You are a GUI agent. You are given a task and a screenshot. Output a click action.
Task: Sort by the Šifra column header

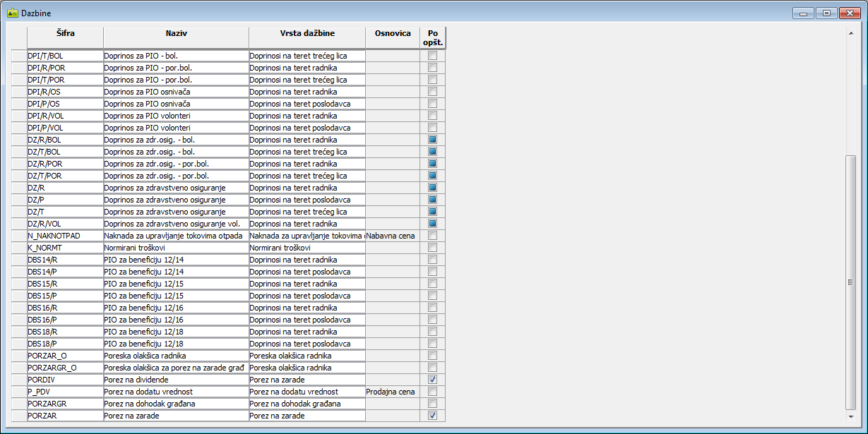click(x=65, y=33)
